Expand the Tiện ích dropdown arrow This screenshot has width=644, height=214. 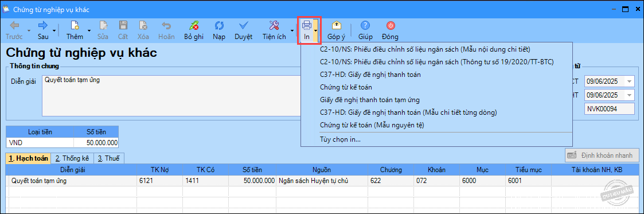292,31
